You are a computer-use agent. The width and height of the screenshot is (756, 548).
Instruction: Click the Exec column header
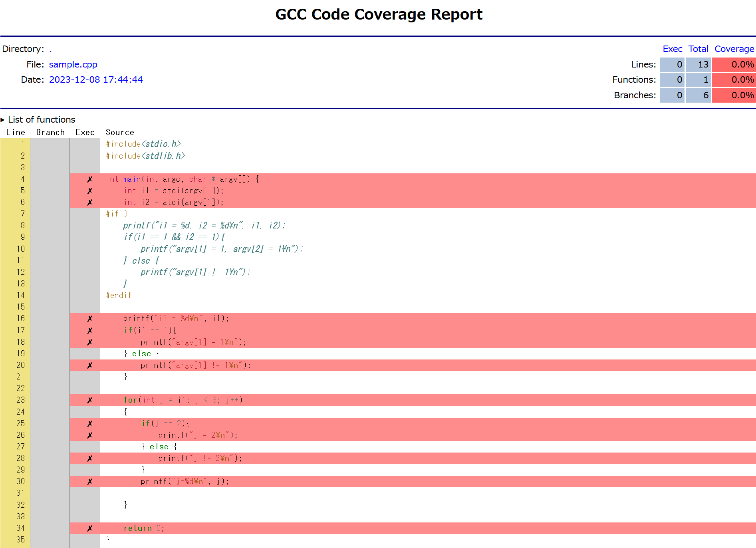[672, 48]
